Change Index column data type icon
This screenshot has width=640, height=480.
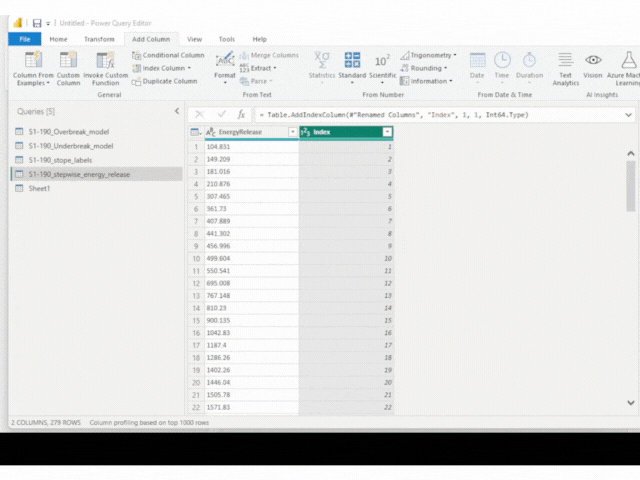tap(305, 132)
